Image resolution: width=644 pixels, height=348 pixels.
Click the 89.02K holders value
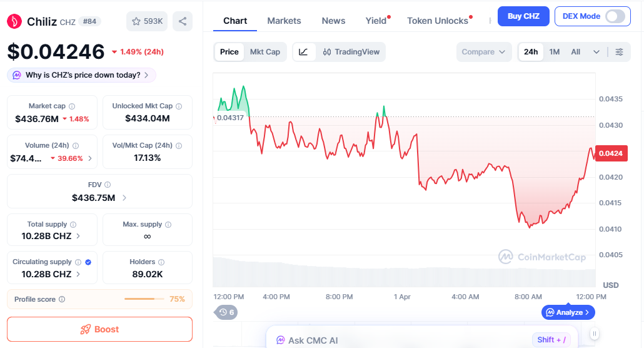pyautogui.click(x=148, y=274)
